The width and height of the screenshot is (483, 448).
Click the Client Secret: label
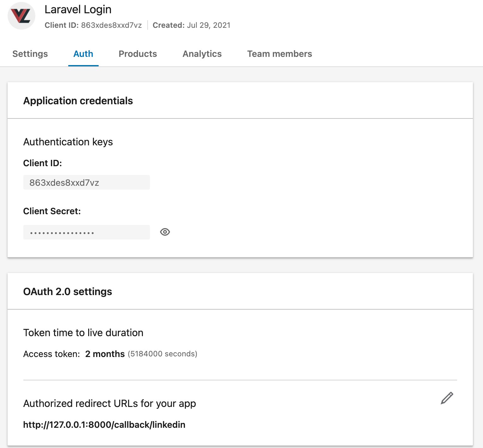(x=52, y=211)
